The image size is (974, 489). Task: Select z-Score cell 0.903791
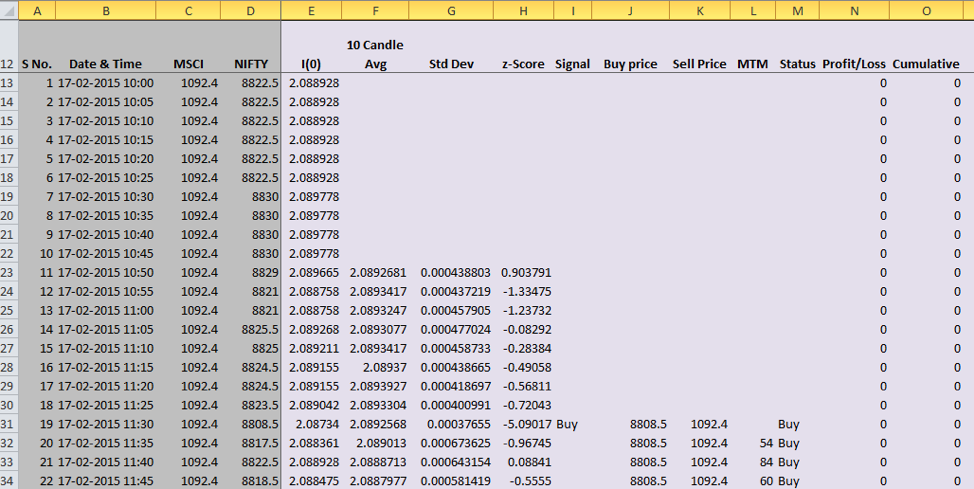pyautogui.click(x=524, y=272)
